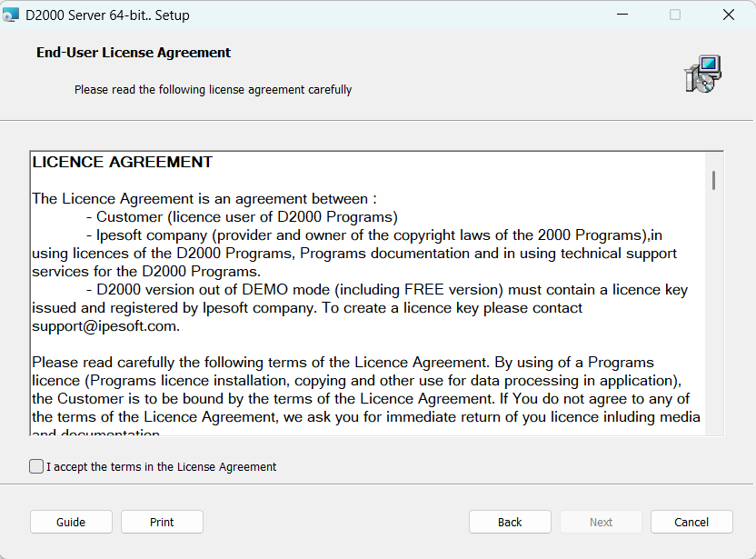The image size is (756, 559).
Task: Click the LICENCE AGREEMENT heading in the text box
Action: 123,163
